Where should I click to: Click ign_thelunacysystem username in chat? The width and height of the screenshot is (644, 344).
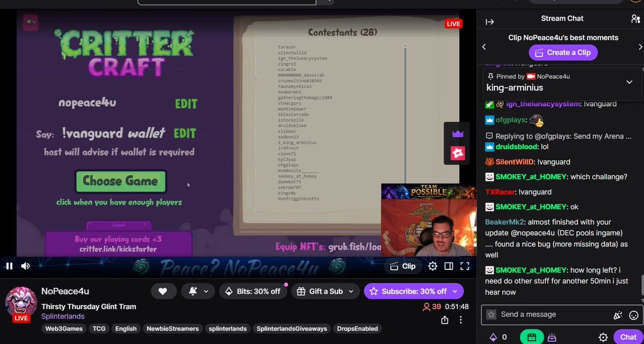[x=542, y=104]
